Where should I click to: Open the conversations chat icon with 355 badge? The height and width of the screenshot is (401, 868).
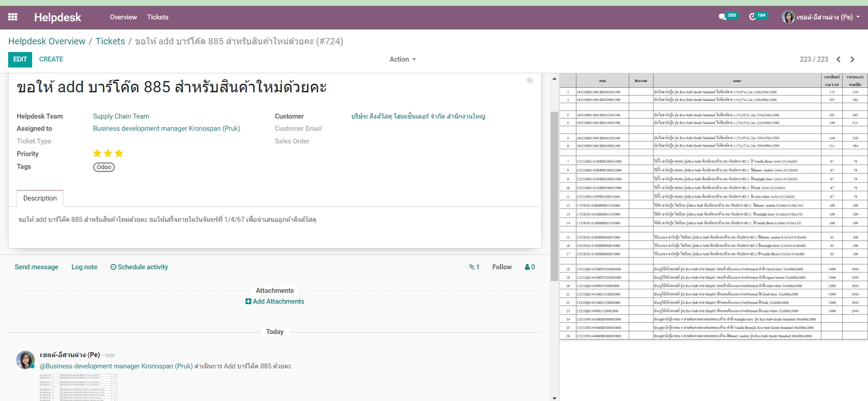point(722,17)
